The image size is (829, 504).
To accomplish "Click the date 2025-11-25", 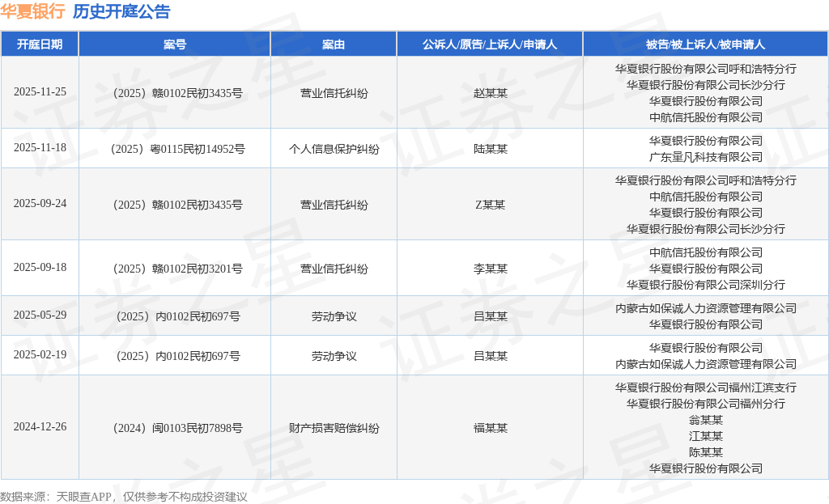I will (x=40, y=92).
